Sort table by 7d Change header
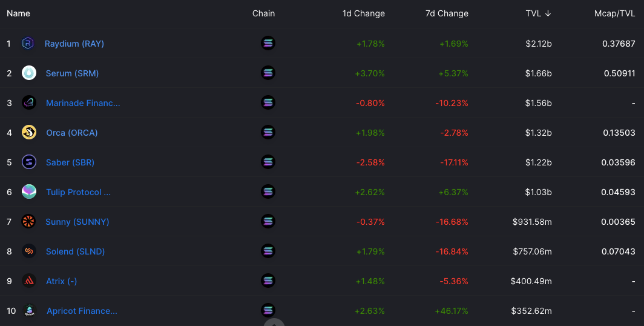This screenshot has height=326, width=644. (447, 13)
